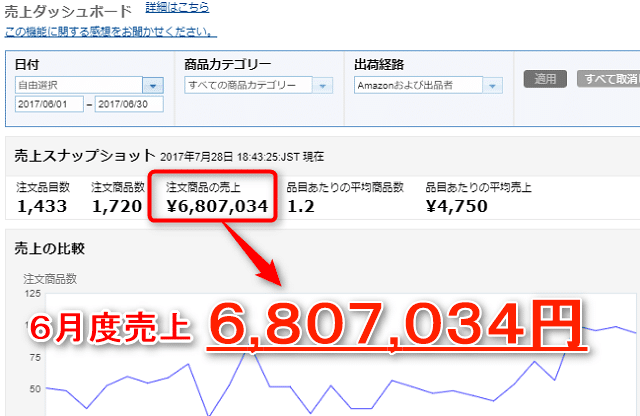The height and width of the screenshot is (416, 640).
Task: Open the 出荷経路 dropdown with Amazonおよび出品者
Action: tap(493, 86)
